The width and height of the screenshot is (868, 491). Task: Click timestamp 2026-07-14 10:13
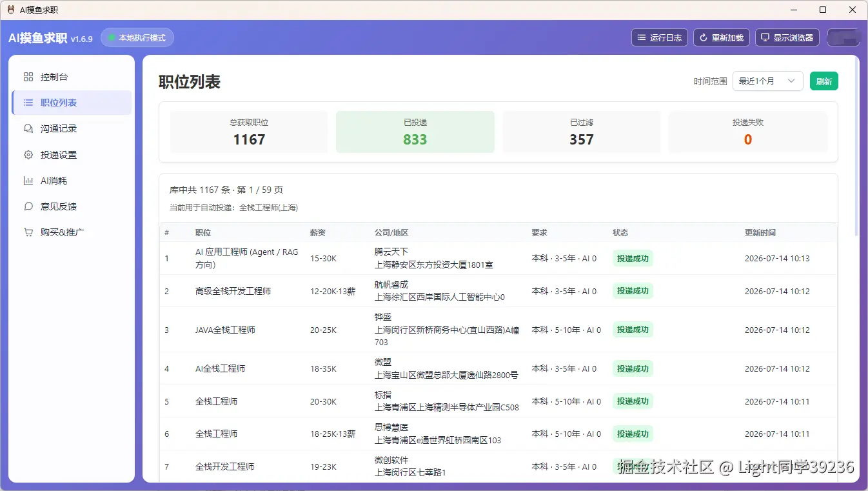(x=777, y=258)
